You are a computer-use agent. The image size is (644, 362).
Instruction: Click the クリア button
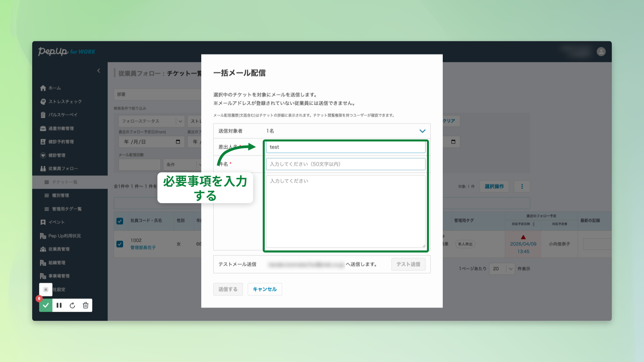click(x=449, y=121)
